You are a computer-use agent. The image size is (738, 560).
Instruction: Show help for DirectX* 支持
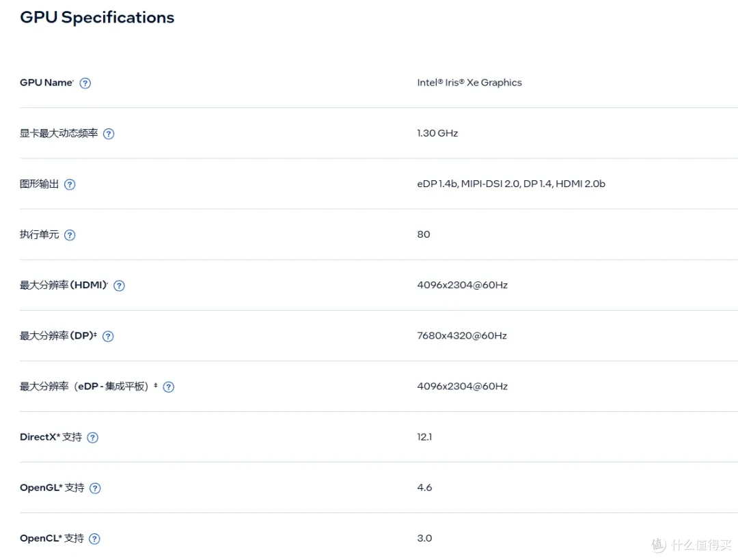pos(93,438)
